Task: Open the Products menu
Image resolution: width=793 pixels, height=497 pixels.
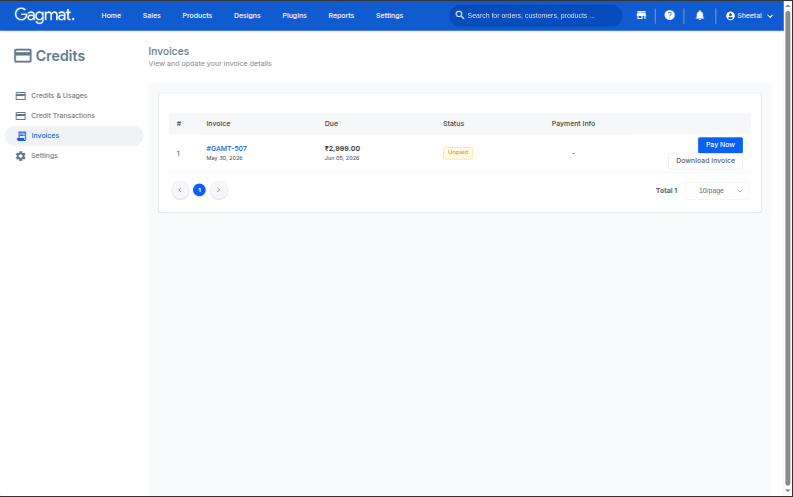Action: (197, 16)
